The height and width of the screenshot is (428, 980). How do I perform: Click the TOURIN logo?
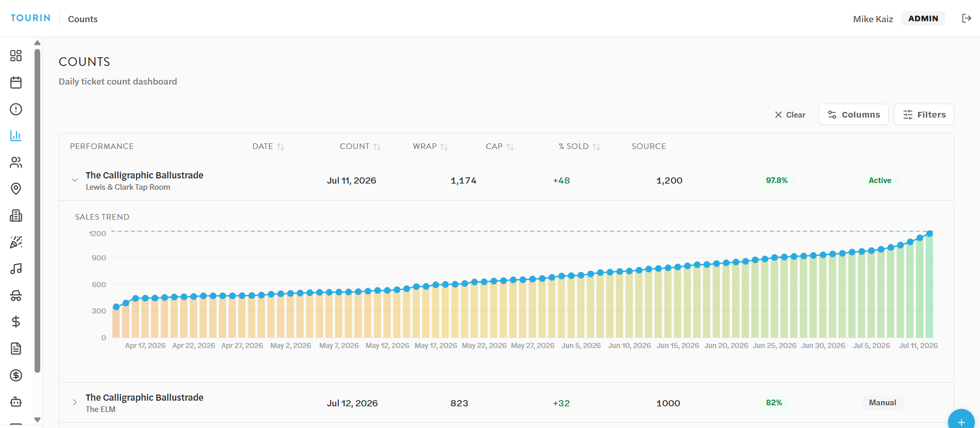click(x=30, y=18)
